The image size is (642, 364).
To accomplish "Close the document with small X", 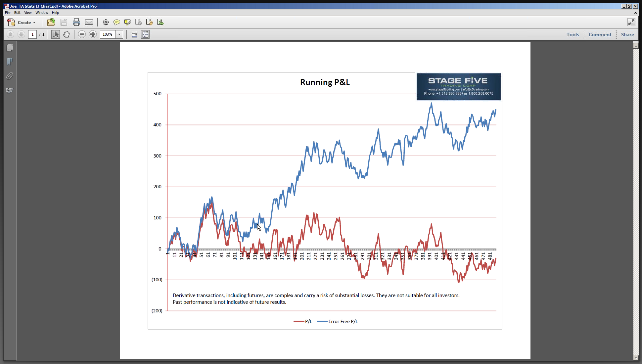I will 635,13.
